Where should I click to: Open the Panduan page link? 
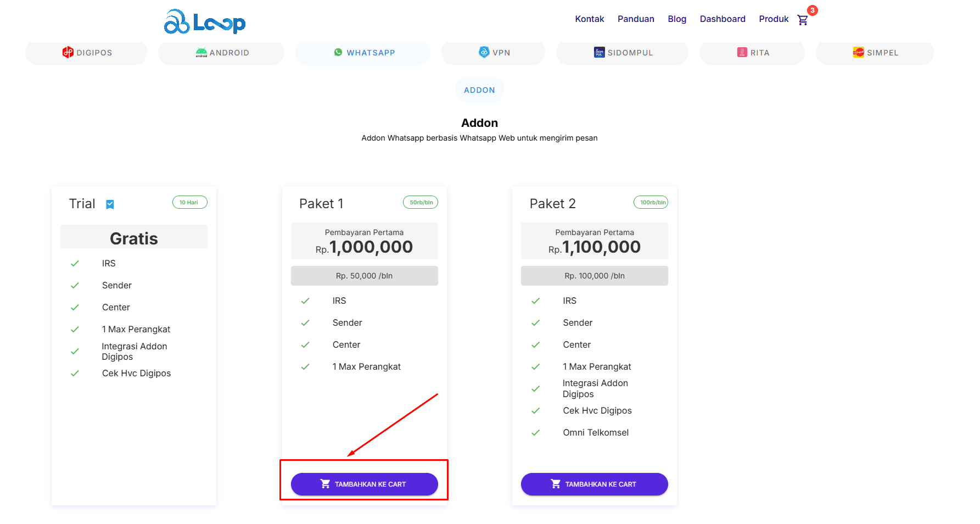coord(636,19)
